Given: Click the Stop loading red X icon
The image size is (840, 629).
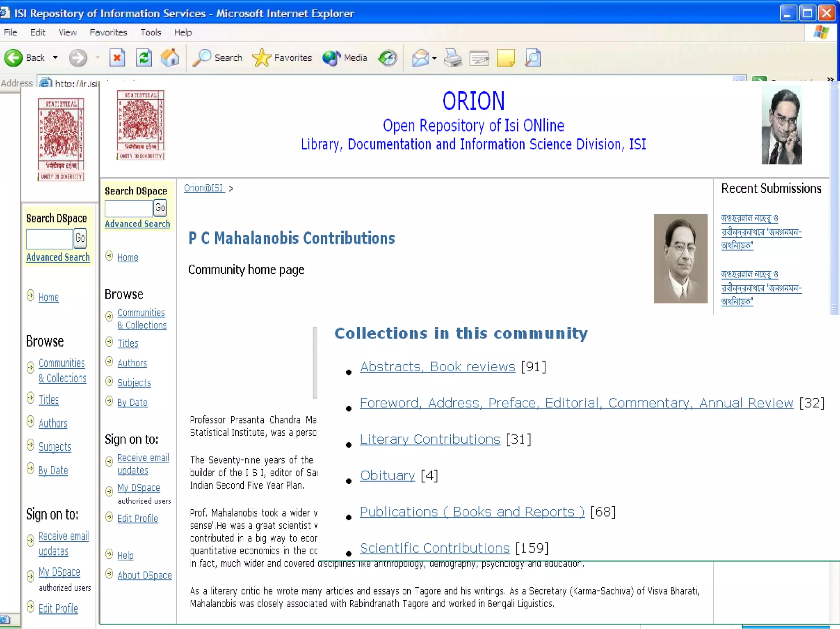Looking at the screenshot, I should tap(117, 58).
